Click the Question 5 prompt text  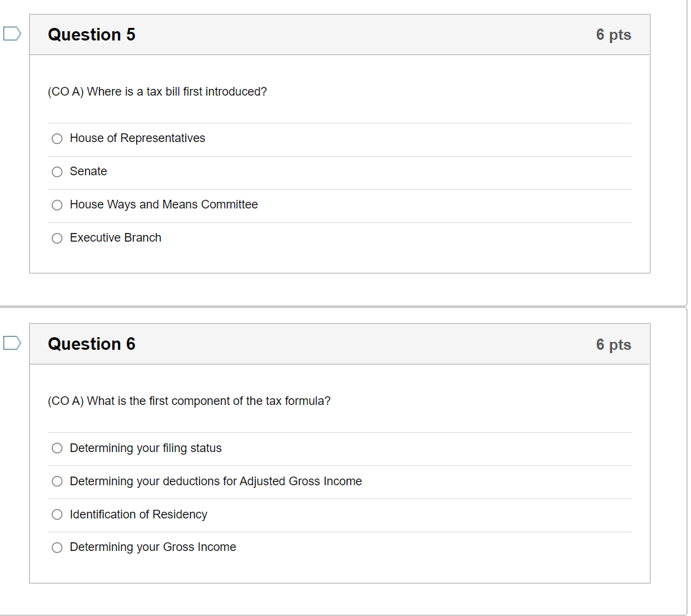click(157, 92)
